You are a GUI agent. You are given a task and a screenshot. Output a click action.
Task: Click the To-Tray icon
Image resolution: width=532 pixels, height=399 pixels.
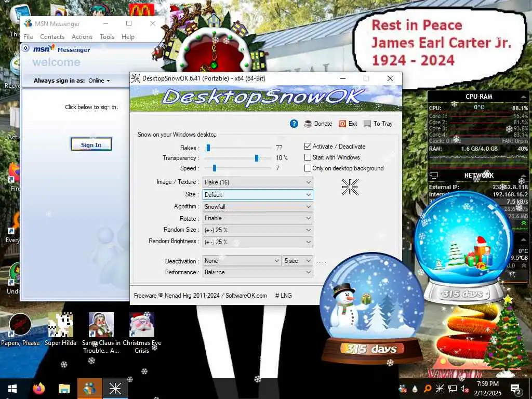click(367, 124)
